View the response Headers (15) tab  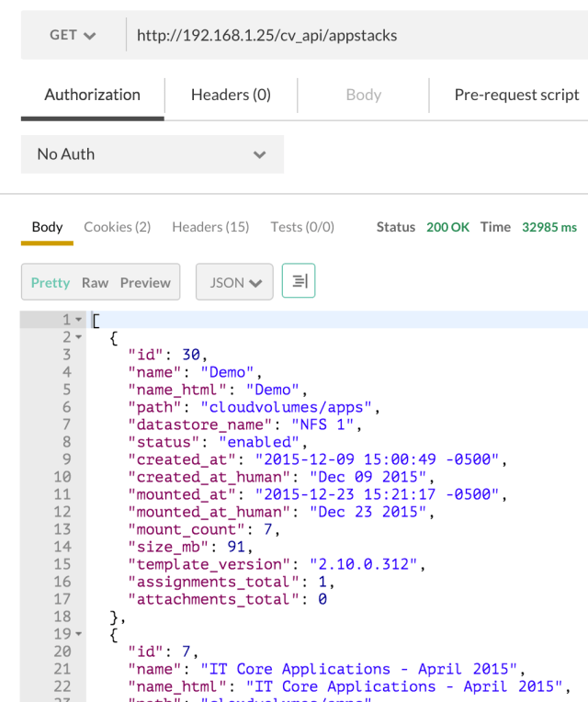210,227
